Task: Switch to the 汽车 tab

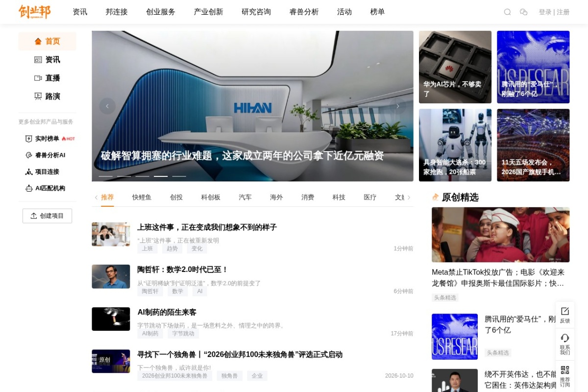Action: coord(245,197)
